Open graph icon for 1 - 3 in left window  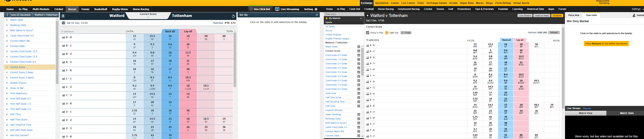63,95
